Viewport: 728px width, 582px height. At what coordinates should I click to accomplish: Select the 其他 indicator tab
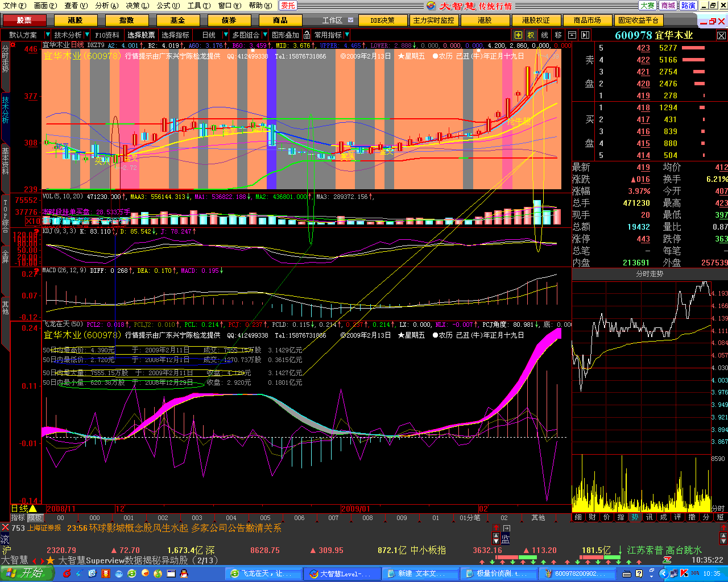pyautogui.click(x=538, y=518)
